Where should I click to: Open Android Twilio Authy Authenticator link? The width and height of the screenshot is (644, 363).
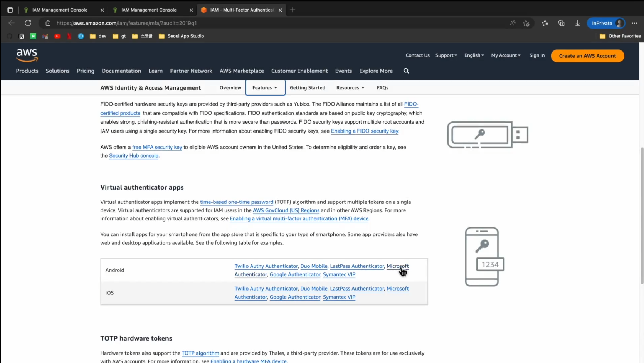tap(266, 266)
